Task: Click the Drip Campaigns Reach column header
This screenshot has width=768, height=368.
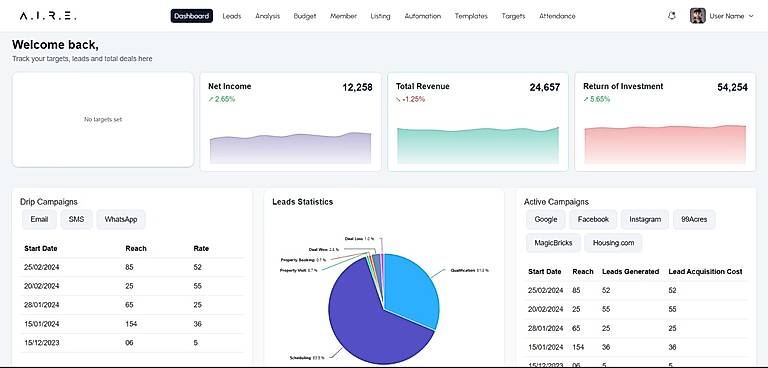Action: [x=136, y=248]
